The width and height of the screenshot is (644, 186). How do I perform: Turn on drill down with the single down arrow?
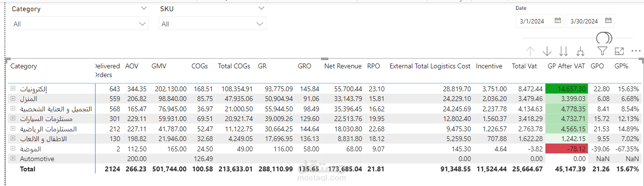tap(547, 51)
